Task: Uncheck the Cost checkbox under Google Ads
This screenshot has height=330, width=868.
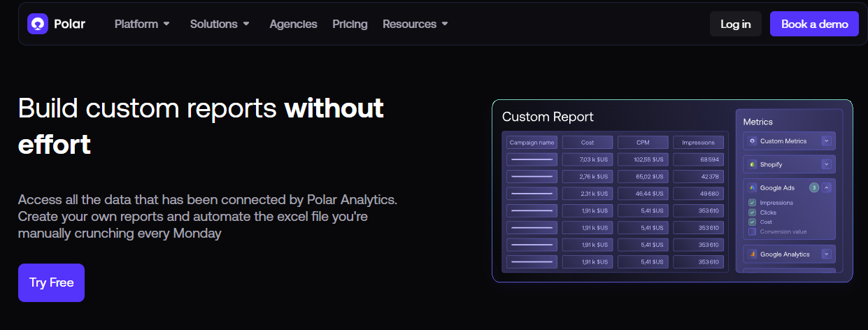Action: point(752,222)
